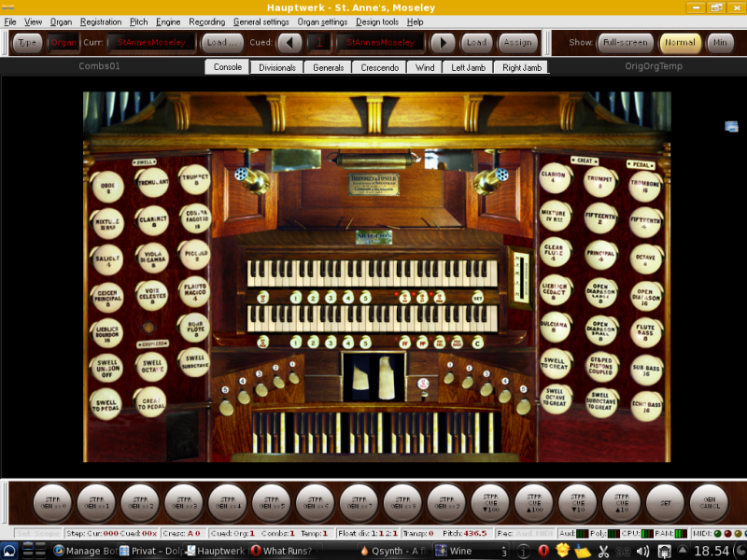Switch to the Qsynth taskbar window
This screenshot has width=747, height=560.
[392, 551]
